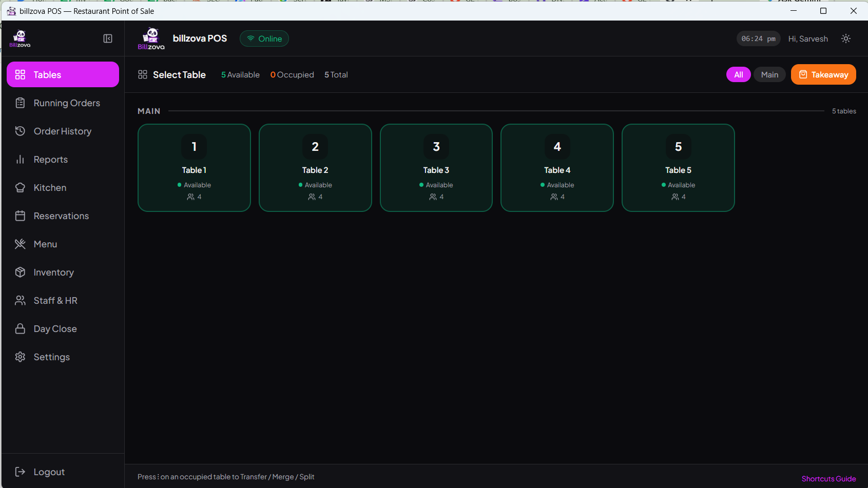Select Table 2 card
Screen dimensions: 868x488
pos(315,168)
